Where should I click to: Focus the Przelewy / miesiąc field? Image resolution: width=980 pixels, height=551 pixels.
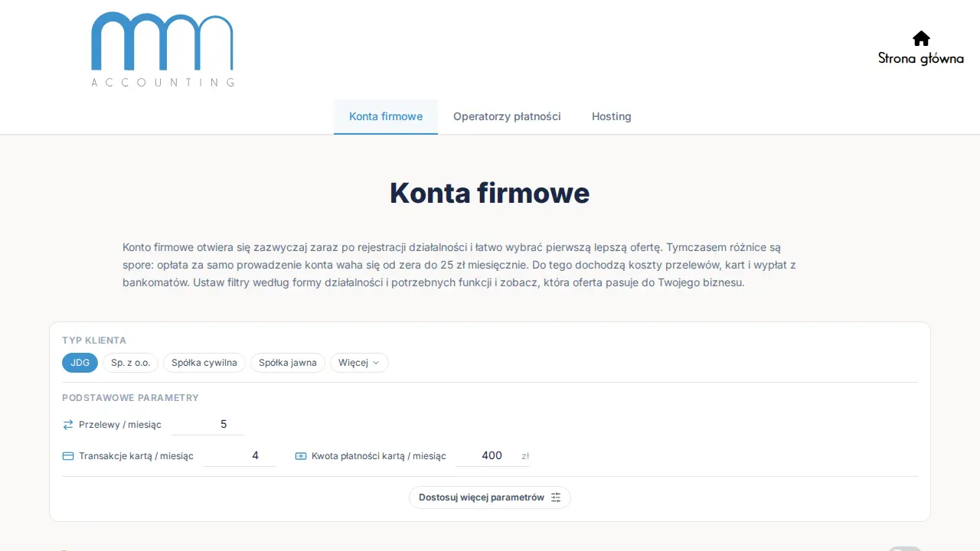click(x=207, y=425)
